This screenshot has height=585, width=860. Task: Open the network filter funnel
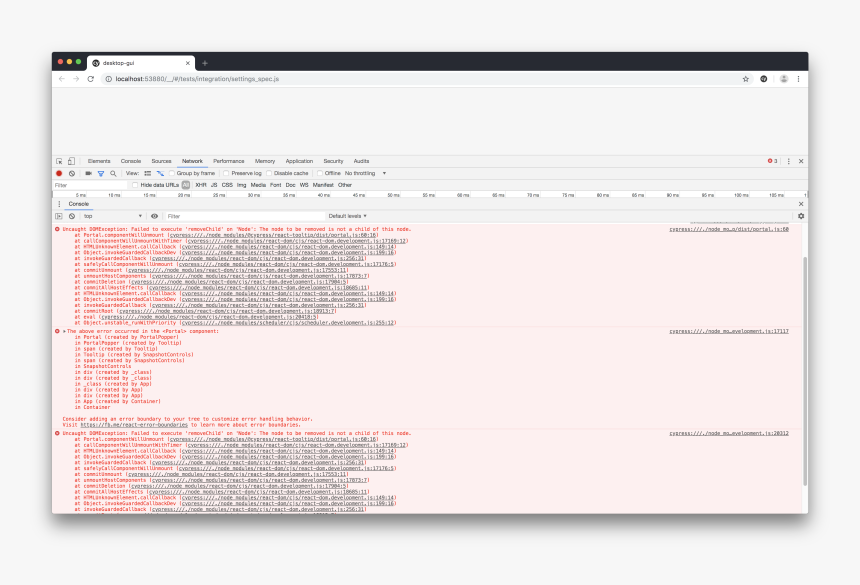pyautogui.click(x=100, y=173)
